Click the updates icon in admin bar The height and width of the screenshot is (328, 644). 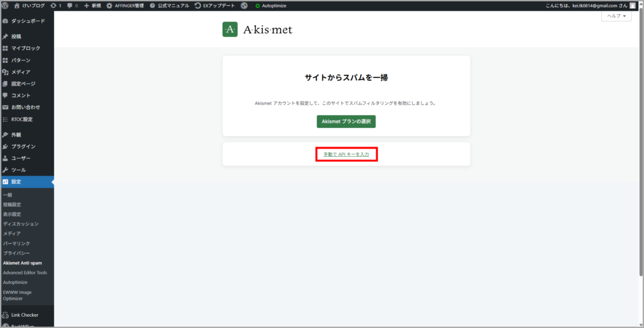(x=55, y=5)
